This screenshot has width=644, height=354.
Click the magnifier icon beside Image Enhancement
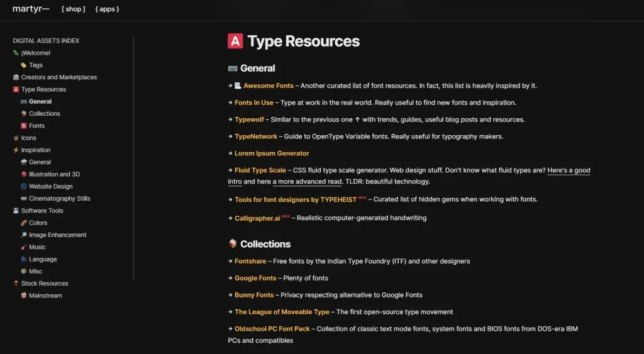coord(24,235)
